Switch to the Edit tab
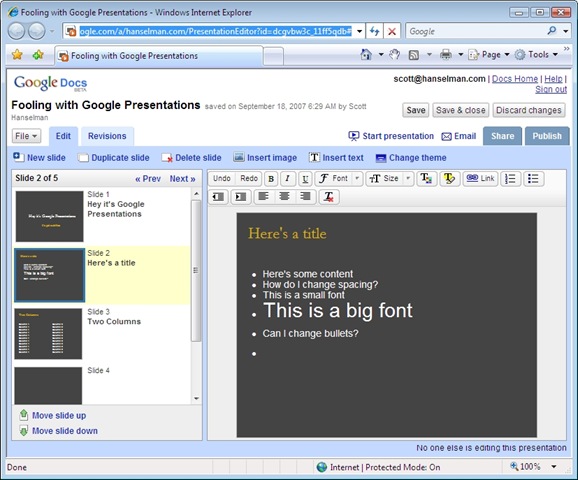The image size is (578, 480). coord(63,136)
